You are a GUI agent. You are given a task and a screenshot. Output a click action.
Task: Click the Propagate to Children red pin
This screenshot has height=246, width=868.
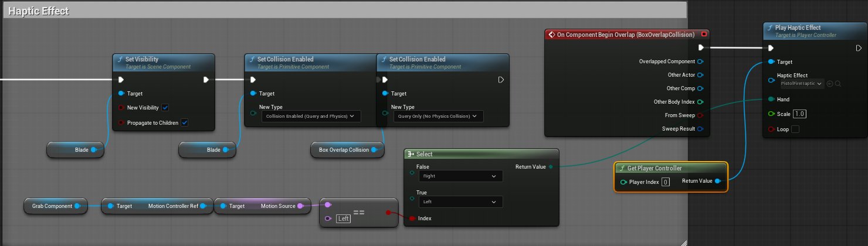pyautogui.click(x=121, y=122)
